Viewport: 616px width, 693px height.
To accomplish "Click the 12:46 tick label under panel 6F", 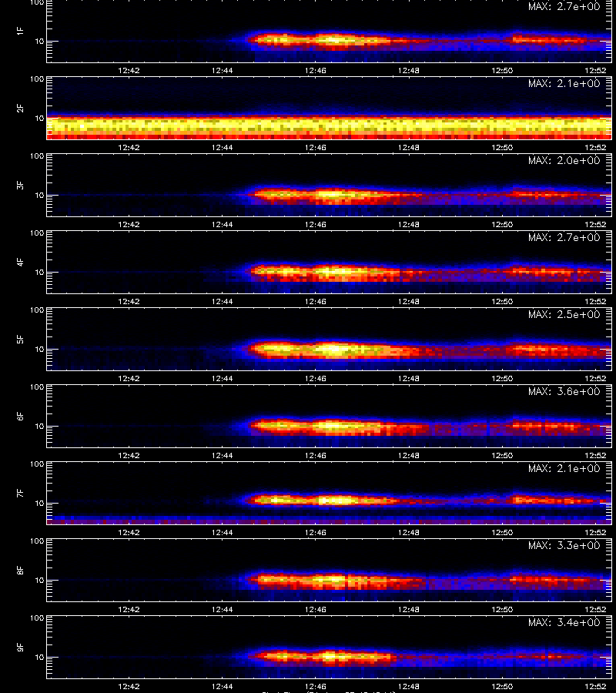I will pyautogui.click(x=316, y=455).
